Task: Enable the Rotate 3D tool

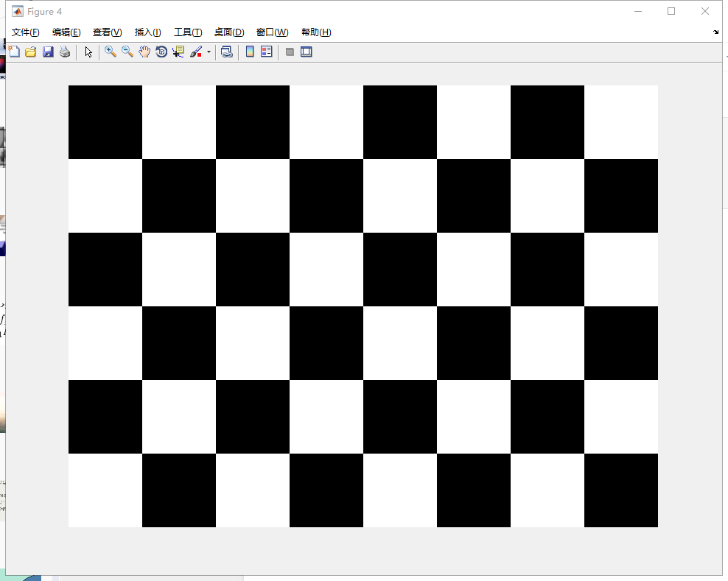Action: click(x=161, y=52)
